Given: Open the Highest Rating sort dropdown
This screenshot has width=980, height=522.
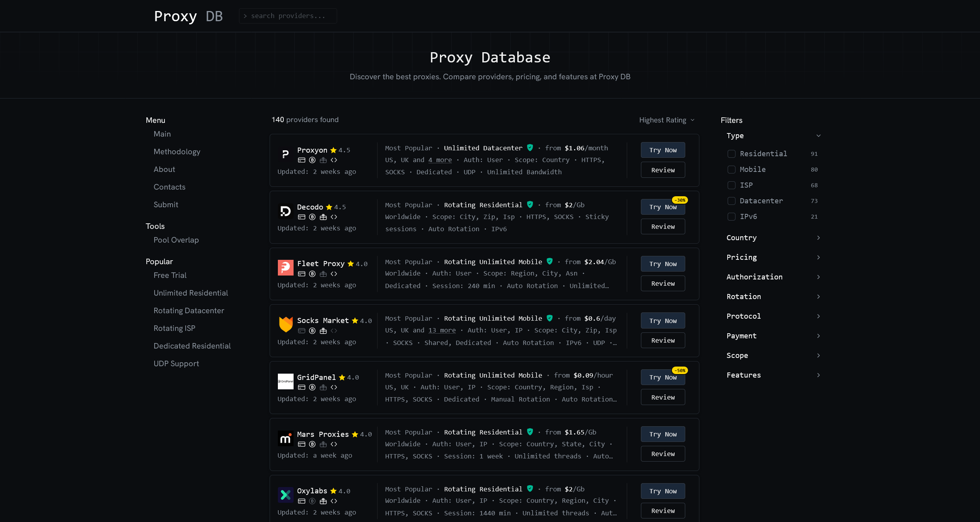Looking at the screenshot, I should pyautogui.click(x=667, y=120).
